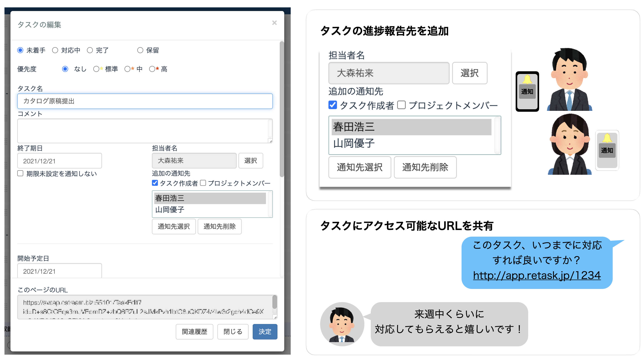
Task: Select enlarged 春田浩三 list row on right
Action: click(x=411, y=127)
